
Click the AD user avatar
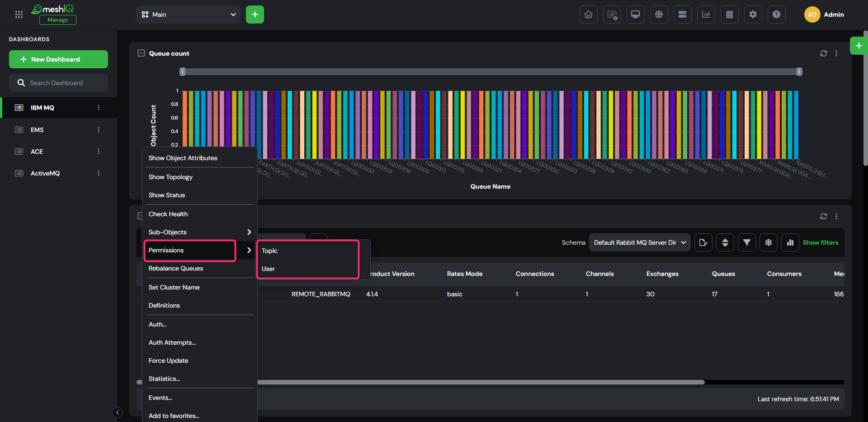pyautogui.click(x=812, y=14)
